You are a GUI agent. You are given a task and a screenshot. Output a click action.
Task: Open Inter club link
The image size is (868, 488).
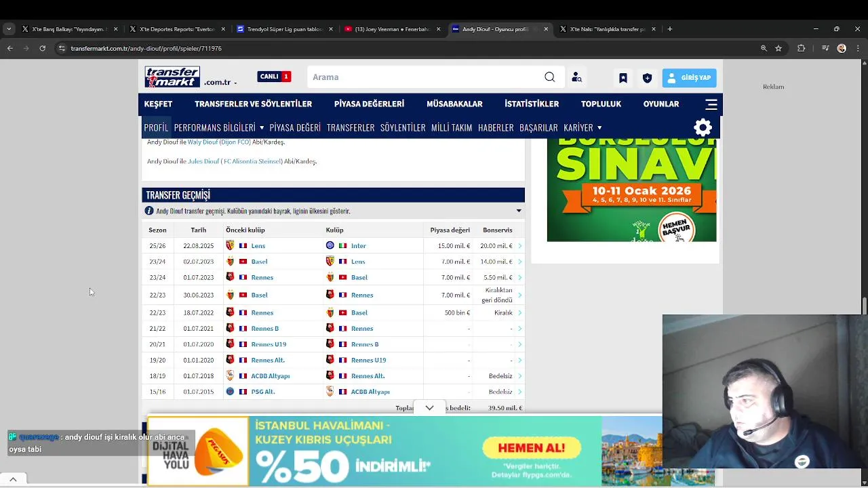[x=359, y=245]
